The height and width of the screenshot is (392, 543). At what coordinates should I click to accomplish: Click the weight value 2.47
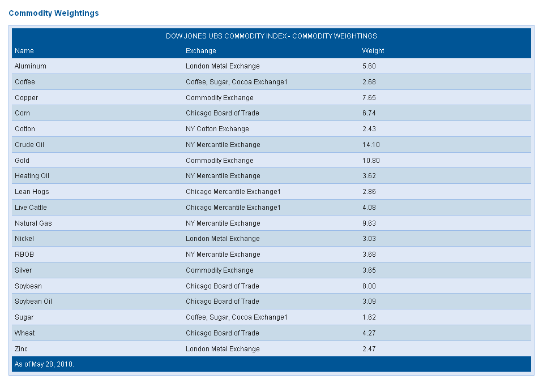(369, 349)
